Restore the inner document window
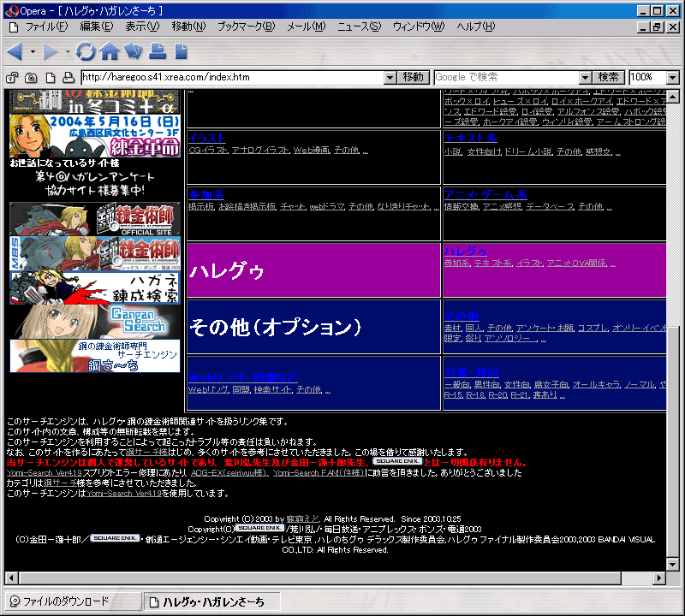The height and width of the screenshot is (616, 685). [657, 27]
